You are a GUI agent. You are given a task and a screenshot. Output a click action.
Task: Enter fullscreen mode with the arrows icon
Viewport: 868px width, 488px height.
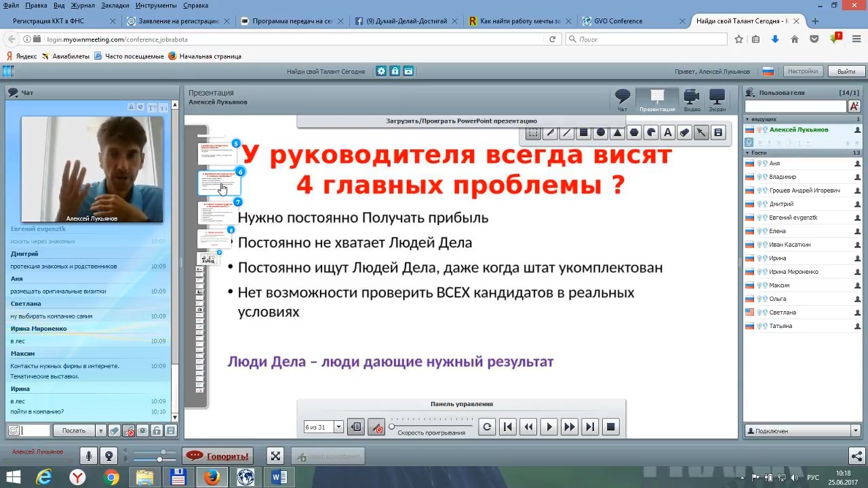tap(275, 456)
